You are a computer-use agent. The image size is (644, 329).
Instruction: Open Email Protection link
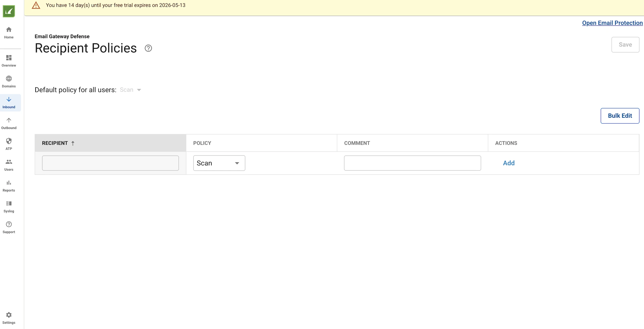pyautogui.click(x=612, y=23)
